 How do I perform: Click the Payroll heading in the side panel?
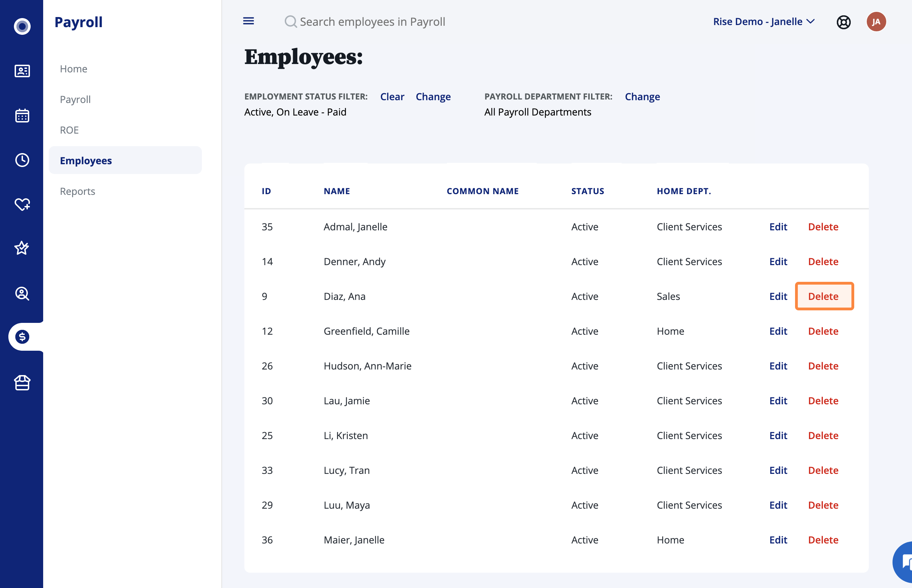coord(79,22)
